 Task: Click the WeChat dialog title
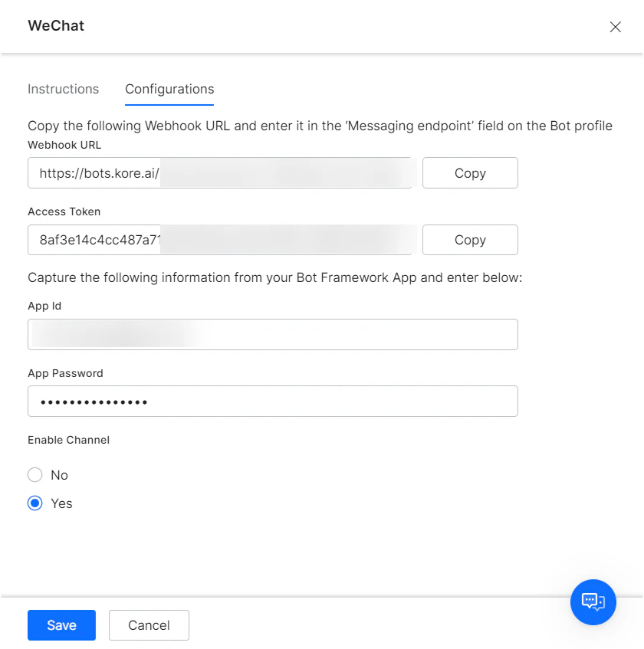(54, 25)
